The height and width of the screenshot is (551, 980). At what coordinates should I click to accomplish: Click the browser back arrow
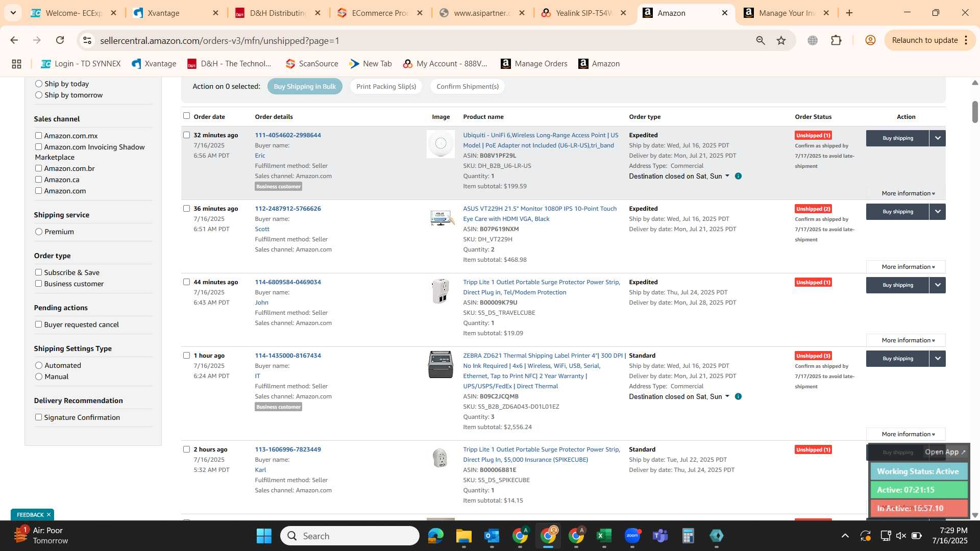click(x=14, y=40)
